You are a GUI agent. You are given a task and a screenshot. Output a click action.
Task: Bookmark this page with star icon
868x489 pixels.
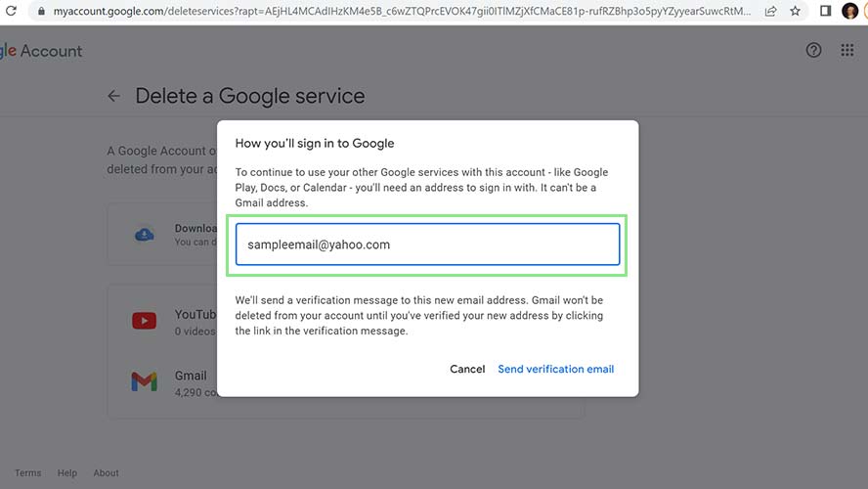click(796, 11)
